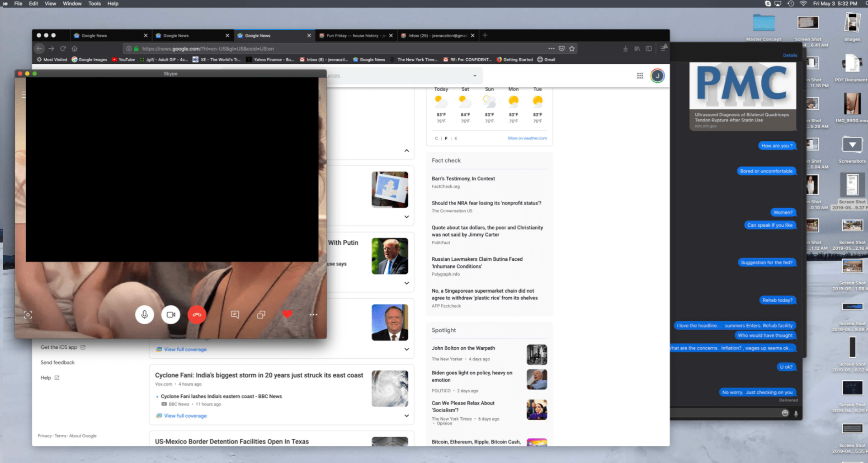Reload the Google News page
Screen dimensions: 868x463
63,48
